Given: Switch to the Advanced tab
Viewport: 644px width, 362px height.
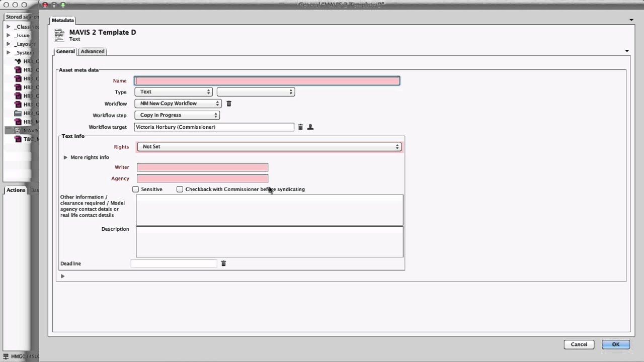Looking at the screenshot, I should pos(93,51).
